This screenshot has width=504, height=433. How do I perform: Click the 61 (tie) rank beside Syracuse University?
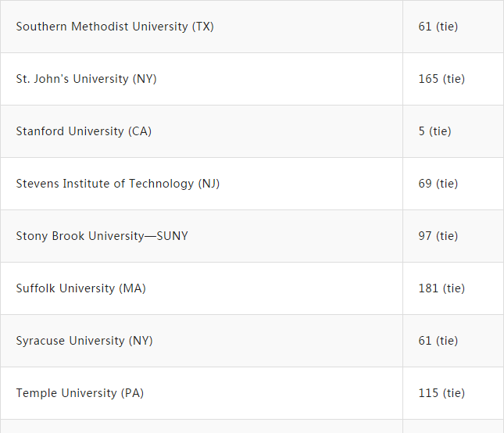[438, 341]
